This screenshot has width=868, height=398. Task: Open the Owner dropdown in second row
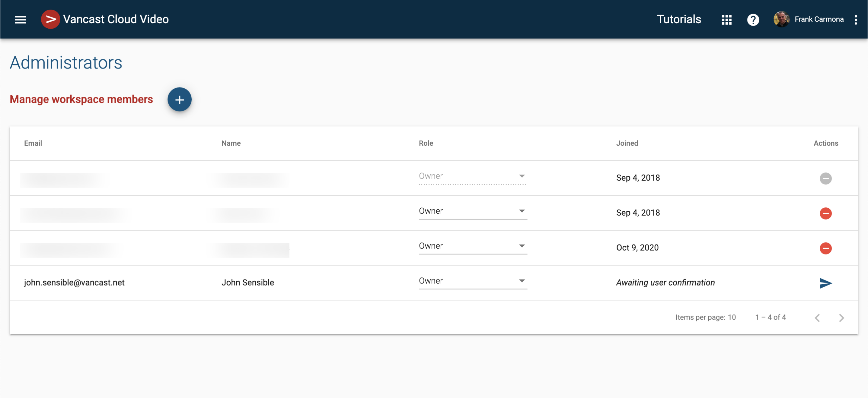click(472, 211)
